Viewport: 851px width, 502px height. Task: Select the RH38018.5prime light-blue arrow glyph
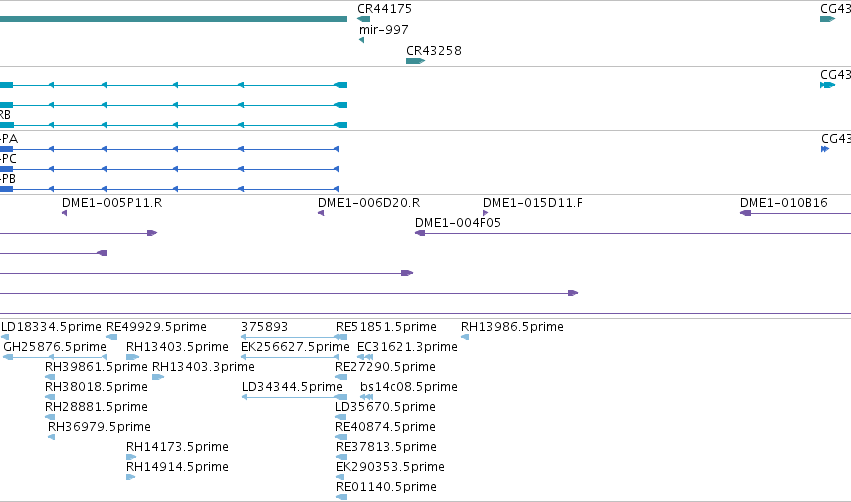(x=50, y=397)
